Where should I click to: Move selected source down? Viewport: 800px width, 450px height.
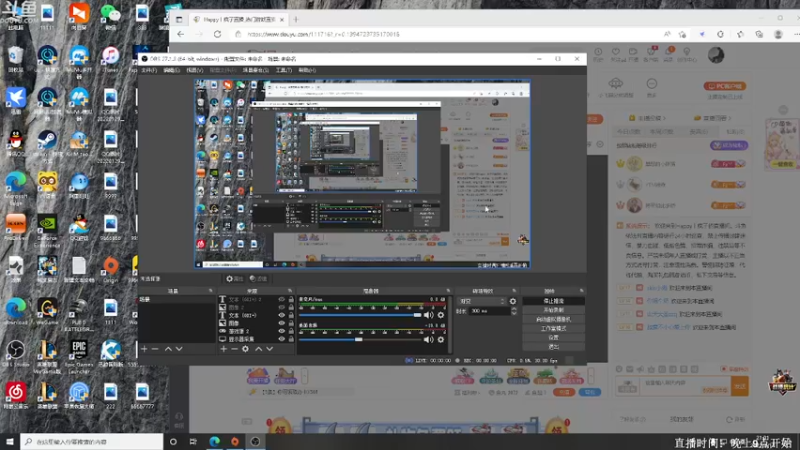[x=269, y=349]
